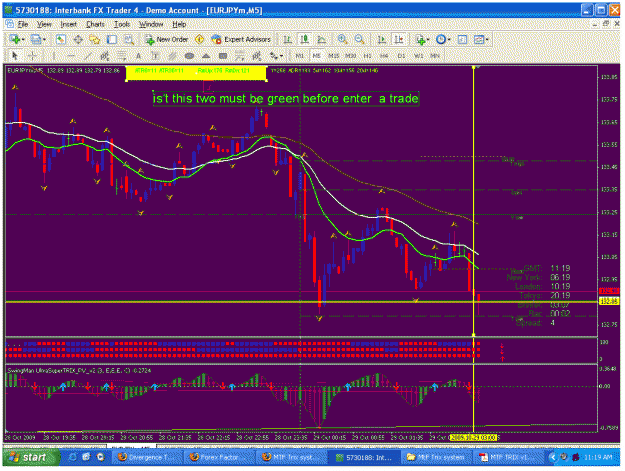Open the chart templates dropdown
The image size is (625, 471).
481,39
